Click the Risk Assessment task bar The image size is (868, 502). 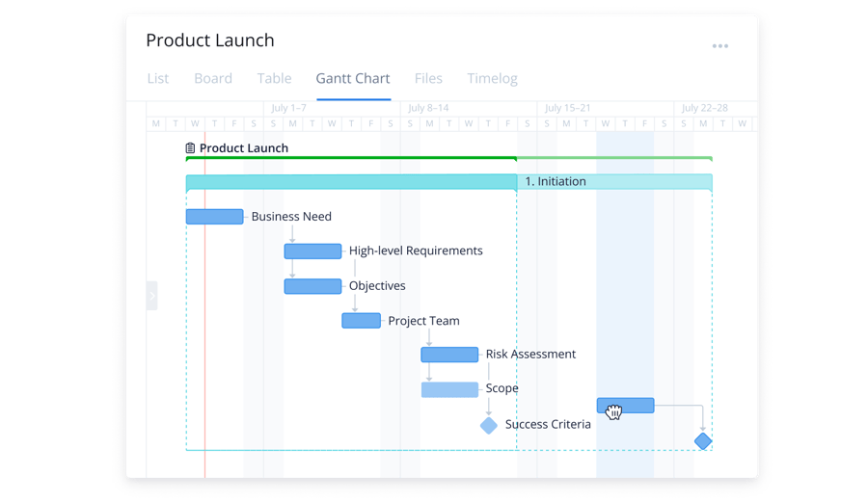click(x=449, y=355)
